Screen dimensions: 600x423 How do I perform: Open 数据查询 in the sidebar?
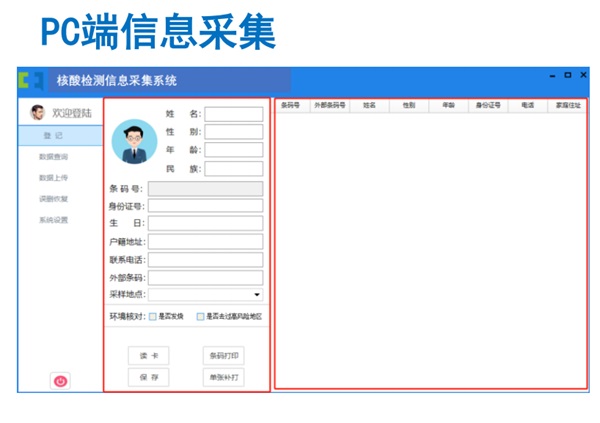click(53, 157)
